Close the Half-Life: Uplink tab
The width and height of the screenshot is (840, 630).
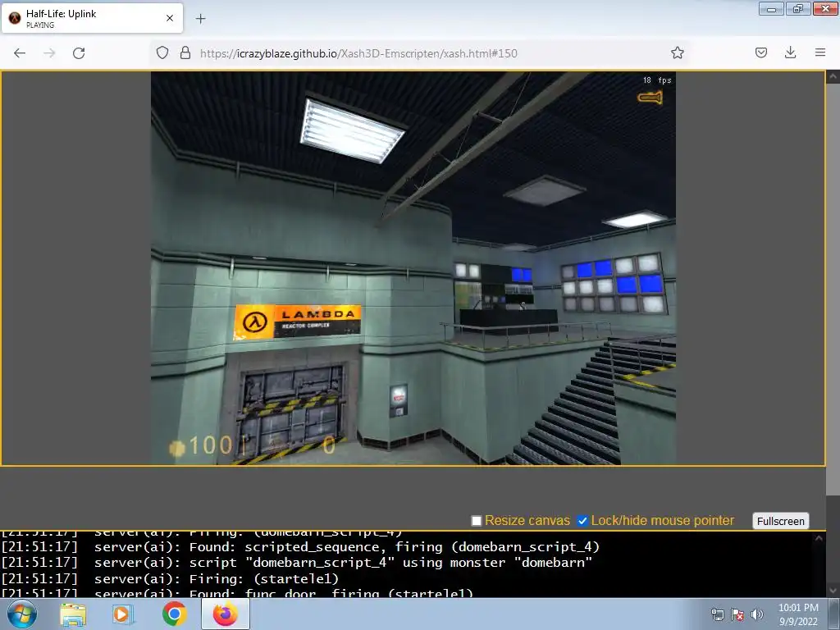pyautogui.click(x=169, y=18)
